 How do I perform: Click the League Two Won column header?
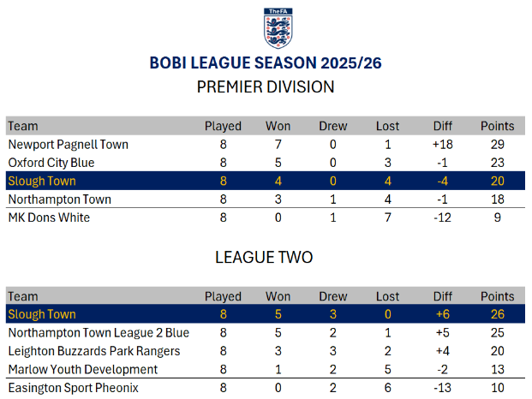pyautogui.click(x=278, y=296)
